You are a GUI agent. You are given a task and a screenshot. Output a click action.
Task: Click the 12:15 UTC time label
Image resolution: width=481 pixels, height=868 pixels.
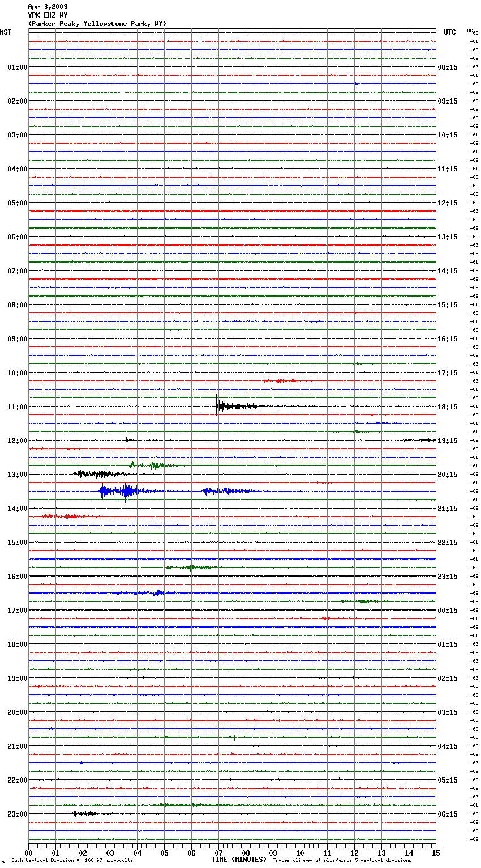click(448, 203)
